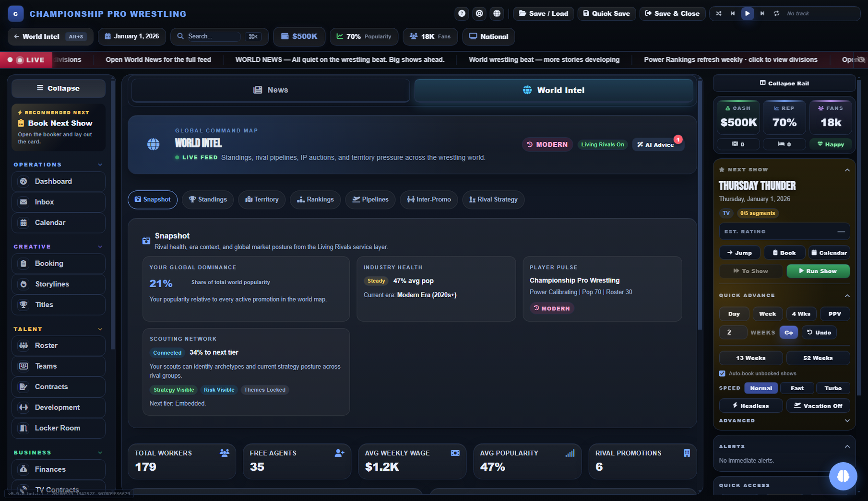The width and height of the screenshot is (868, 501).
Task: Open Storylines from the sidebar
Action: 59,284
